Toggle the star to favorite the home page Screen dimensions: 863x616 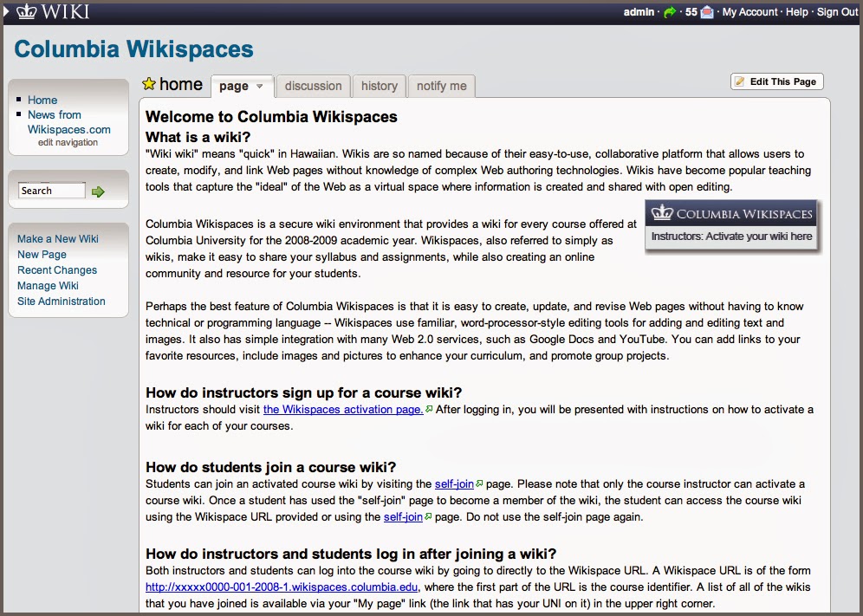point(148,84)
